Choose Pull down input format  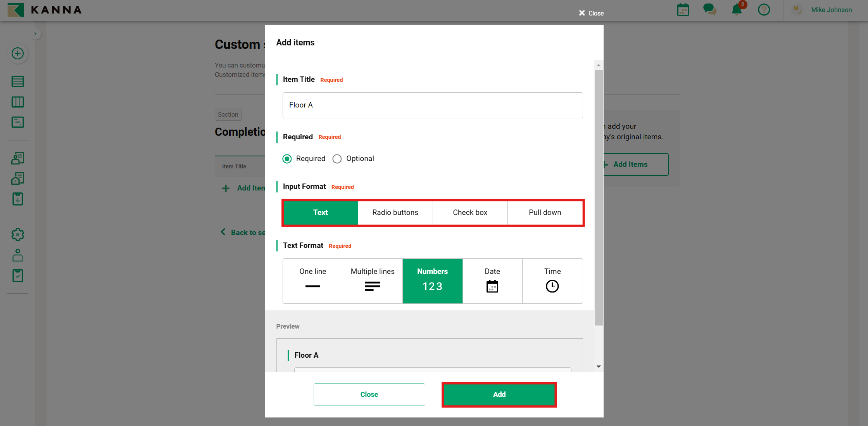coord(545,213)
